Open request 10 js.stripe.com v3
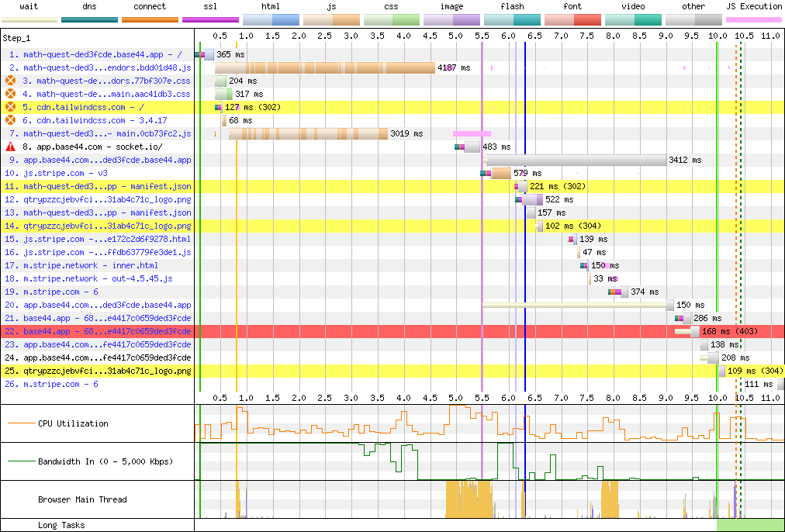 (65, 173)
